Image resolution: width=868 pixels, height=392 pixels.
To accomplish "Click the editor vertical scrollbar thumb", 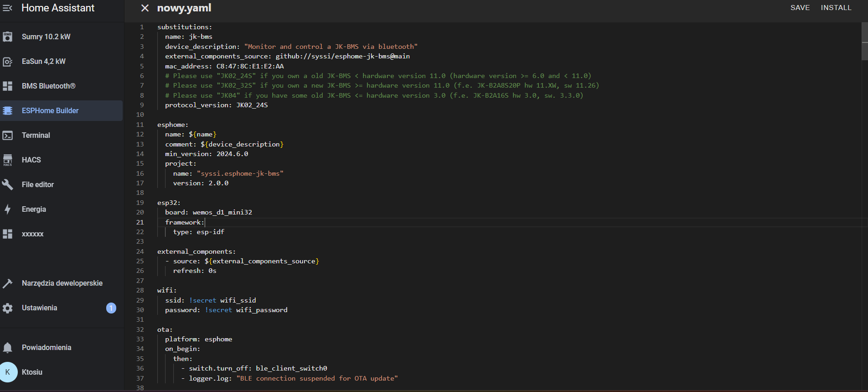I will 865,41.
